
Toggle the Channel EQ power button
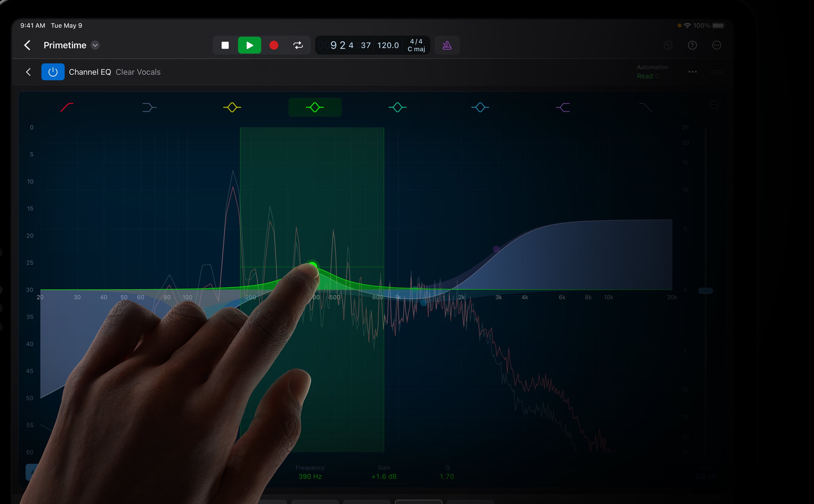[53, 72]
